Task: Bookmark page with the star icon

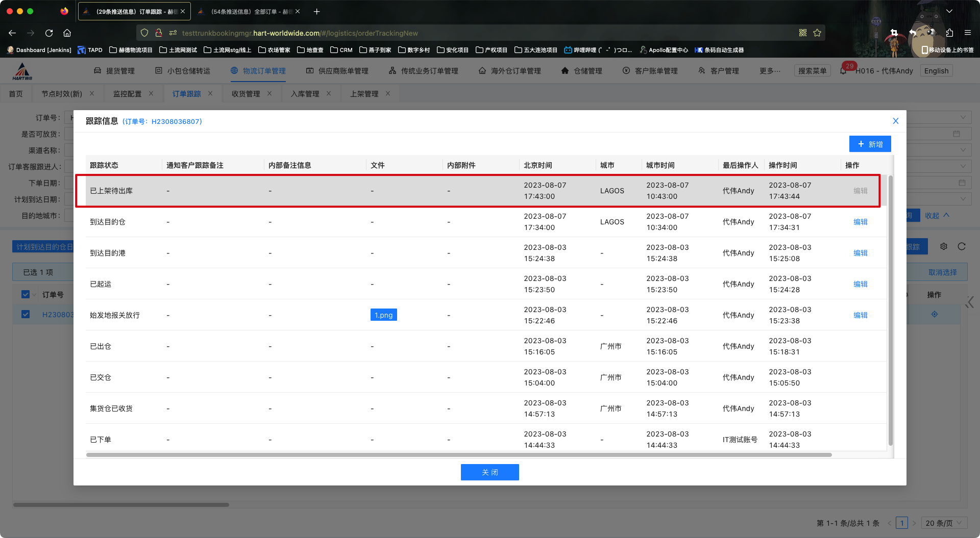Action: pyautogui.click(x=817, y=33)
